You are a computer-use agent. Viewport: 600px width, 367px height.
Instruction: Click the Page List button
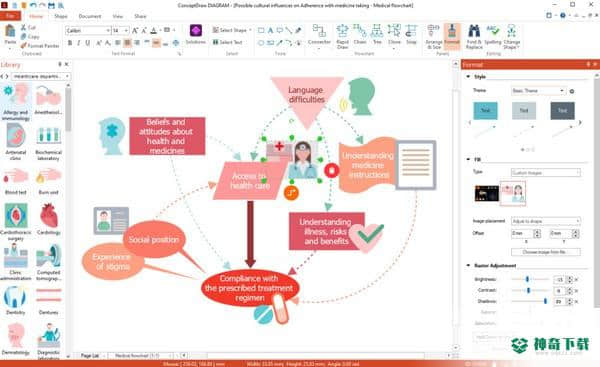pos(90,356)
